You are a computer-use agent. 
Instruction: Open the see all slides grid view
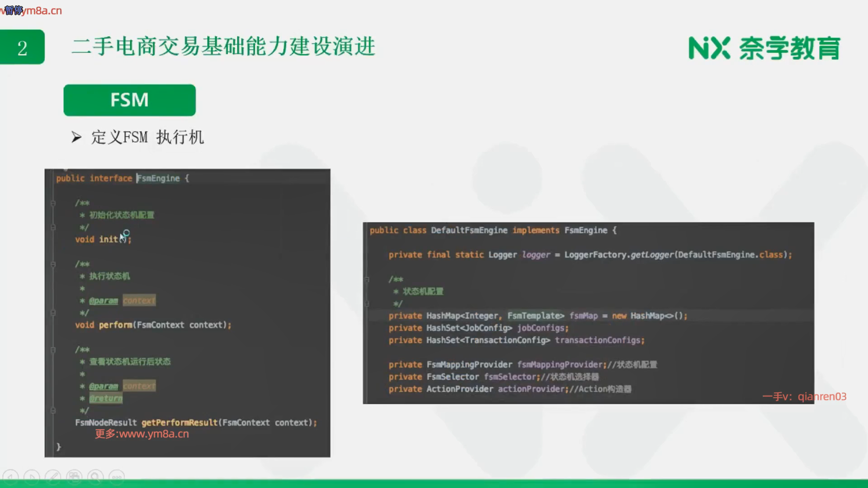click(x=74, y=477)
